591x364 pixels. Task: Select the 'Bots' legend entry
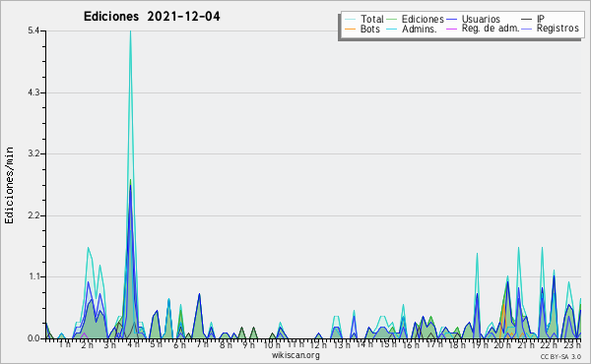point(362,29)
